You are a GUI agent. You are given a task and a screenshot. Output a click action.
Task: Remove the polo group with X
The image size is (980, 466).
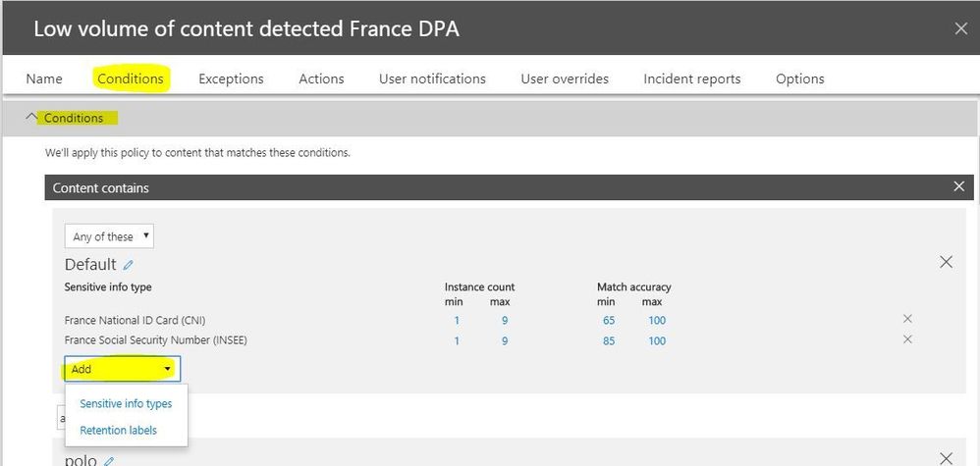946,458
